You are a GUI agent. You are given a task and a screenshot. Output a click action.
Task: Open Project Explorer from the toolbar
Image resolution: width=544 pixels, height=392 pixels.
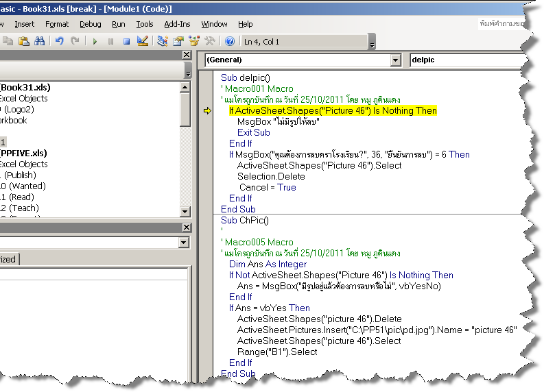pos(163,42)
